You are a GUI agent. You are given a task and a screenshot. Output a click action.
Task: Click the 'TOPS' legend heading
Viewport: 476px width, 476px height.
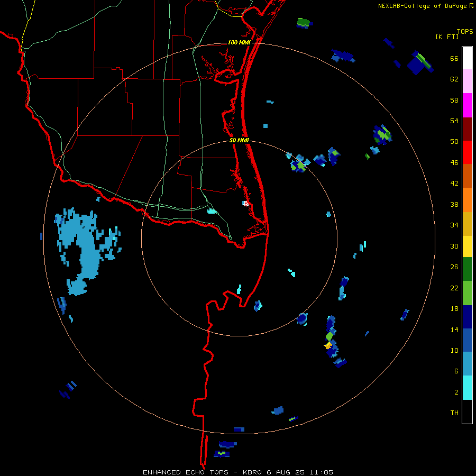(x=465, y=31)
